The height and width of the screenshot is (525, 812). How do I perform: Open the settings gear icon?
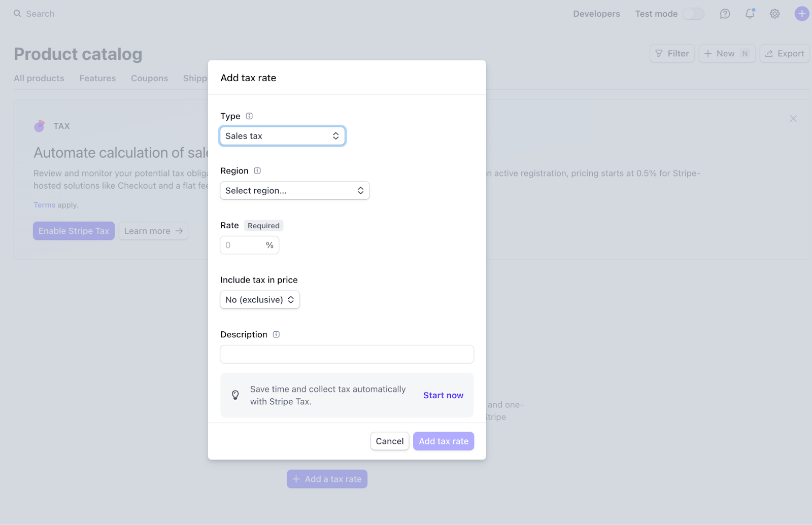pyautogui.click(x=774, y=14)
